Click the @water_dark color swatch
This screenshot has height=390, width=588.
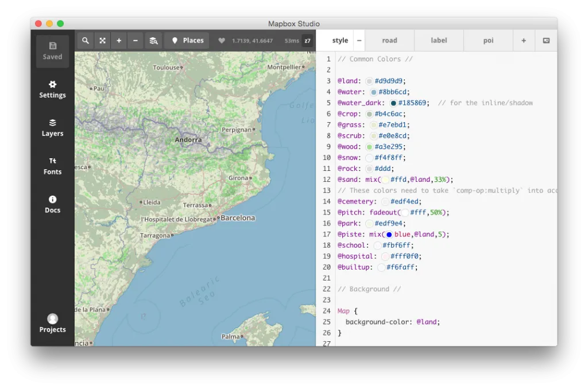[x=393, y=103]
